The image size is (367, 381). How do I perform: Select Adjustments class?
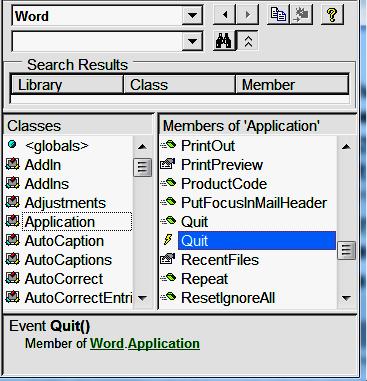[65, 203]
